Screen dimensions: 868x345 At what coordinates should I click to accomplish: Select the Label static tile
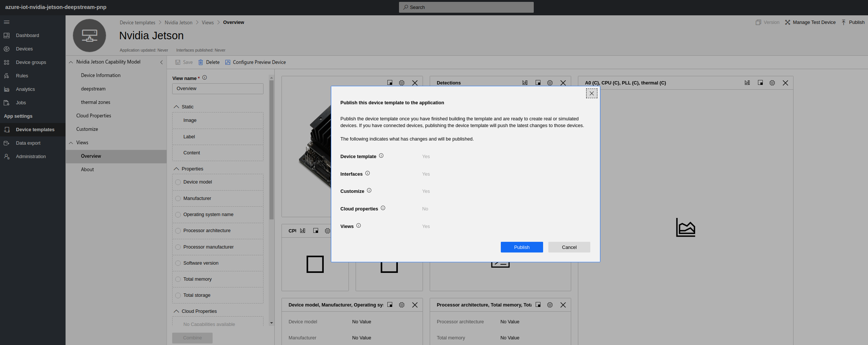[x=218, y=137]
